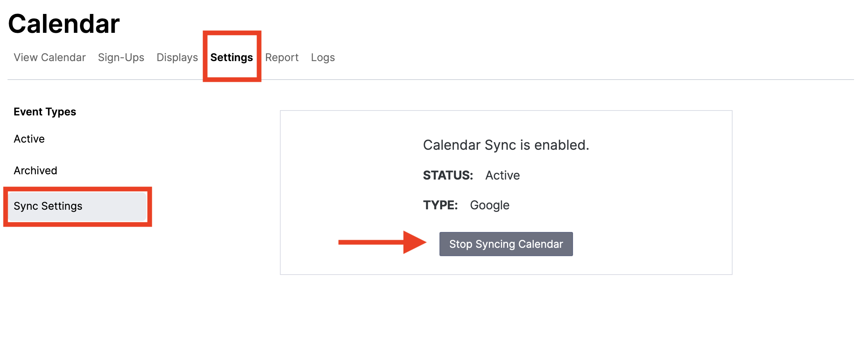The width and height of the screenshot is (868, 347).
Task: Select Settings from the navigation bar
Action: pos(232,57)
